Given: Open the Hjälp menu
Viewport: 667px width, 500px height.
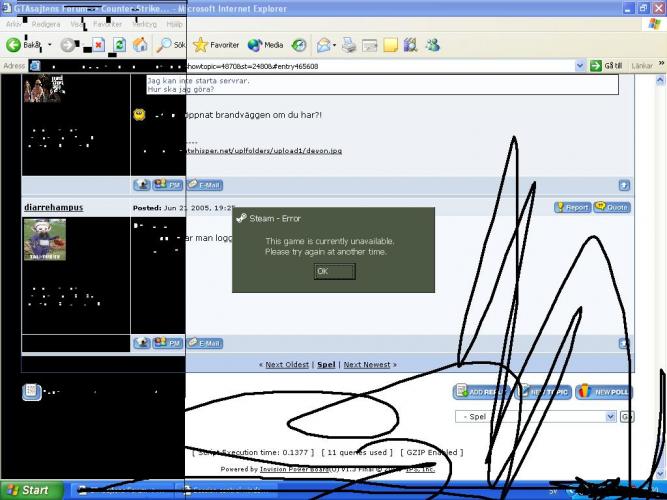Looking at the screenshot, I should coord(174,24).
